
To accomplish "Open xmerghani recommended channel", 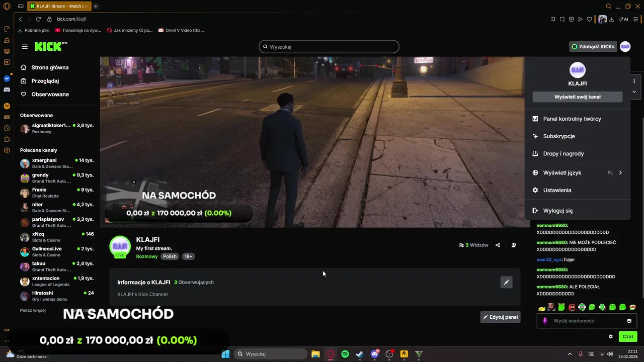I will click(x=57, y=163).
